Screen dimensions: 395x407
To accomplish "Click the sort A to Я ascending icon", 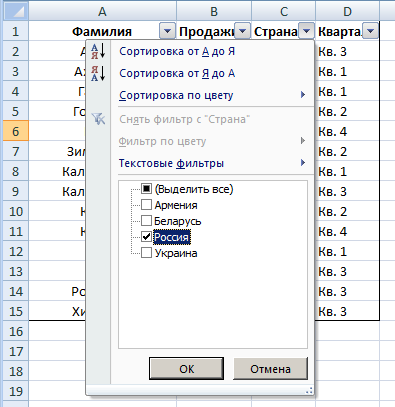I will tap(98, 51).
